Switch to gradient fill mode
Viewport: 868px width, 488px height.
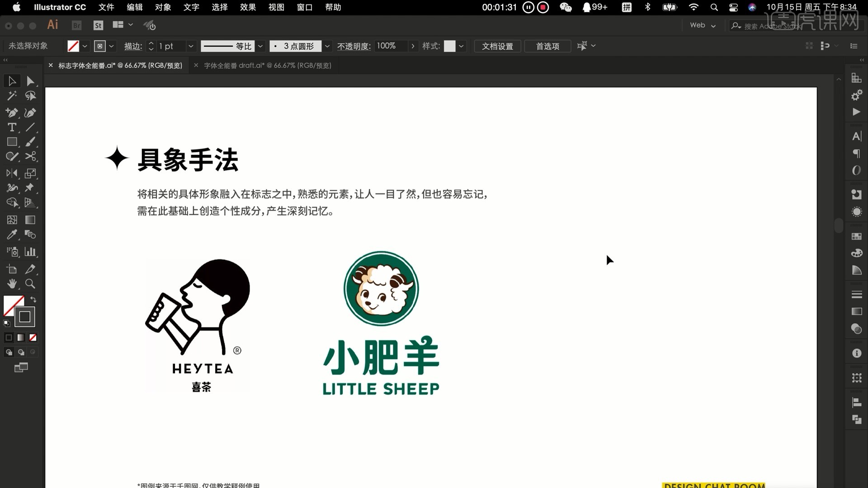click(21, 338)
